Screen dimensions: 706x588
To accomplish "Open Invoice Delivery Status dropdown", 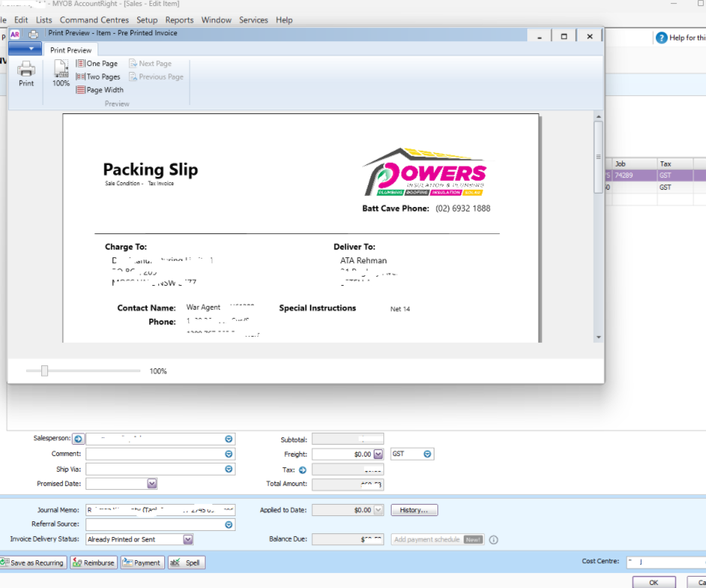I will (188, 539).
